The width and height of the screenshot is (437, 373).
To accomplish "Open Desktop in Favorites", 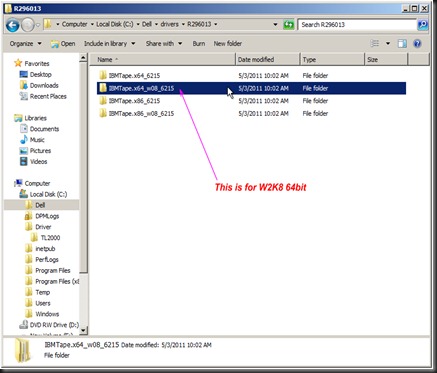I will [41, 74].
